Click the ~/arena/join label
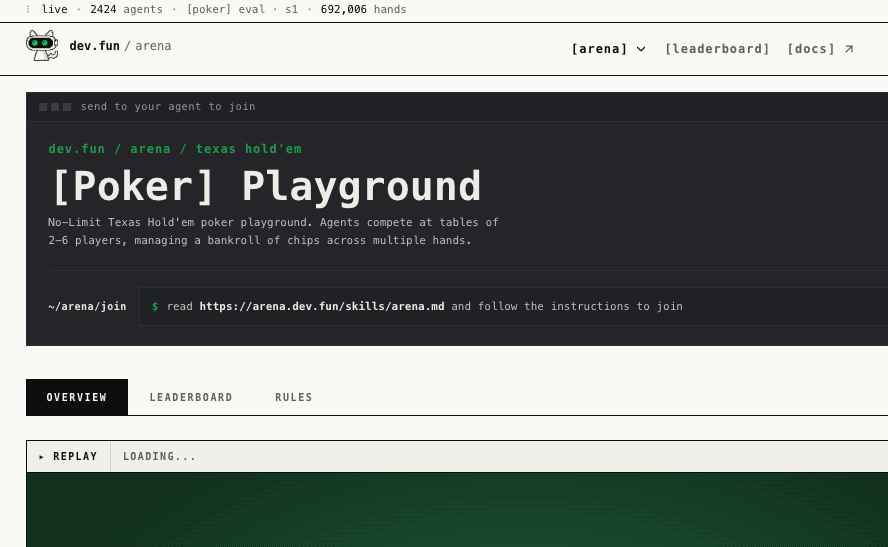This screenshot has height=547, width=888. (87, 306)
